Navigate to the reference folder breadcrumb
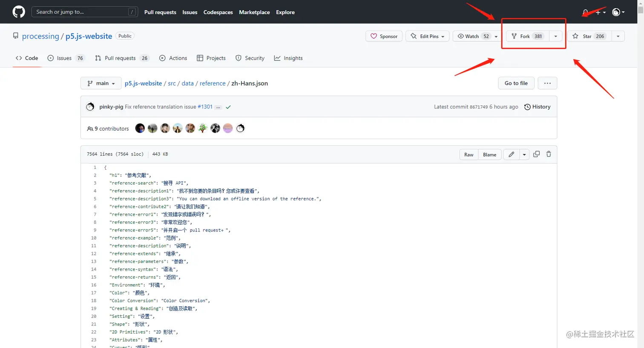Viewport: 644px width, 348px height. pos(213,83)
